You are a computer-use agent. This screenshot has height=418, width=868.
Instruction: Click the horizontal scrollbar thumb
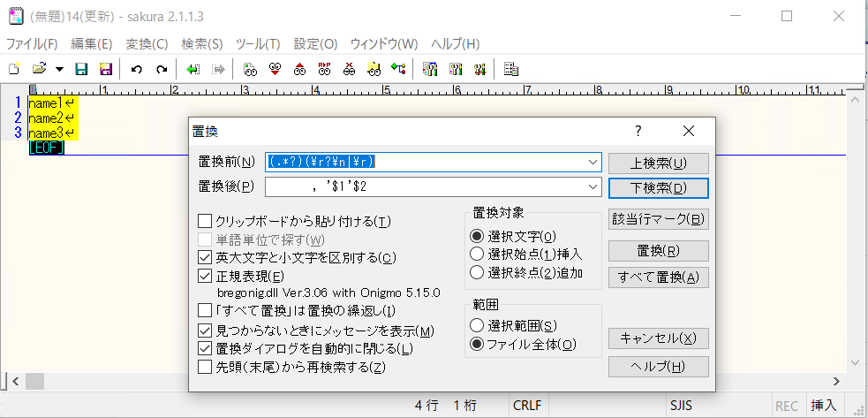[34, 382]
